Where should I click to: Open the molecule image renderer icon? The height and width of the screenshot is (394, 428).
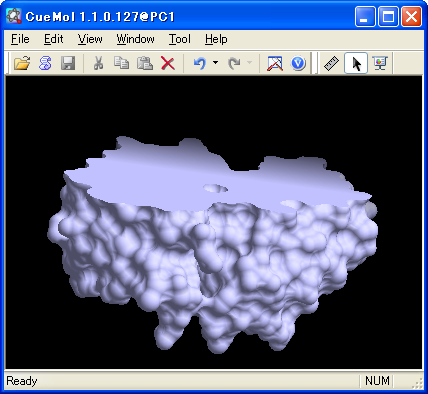(x=275, y=63)
